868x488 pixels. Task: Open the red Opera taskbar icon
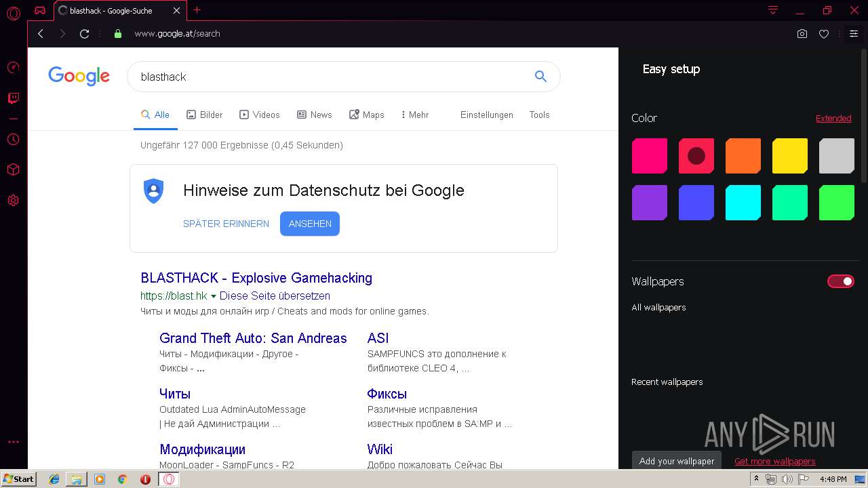click(x=145, y=479)
